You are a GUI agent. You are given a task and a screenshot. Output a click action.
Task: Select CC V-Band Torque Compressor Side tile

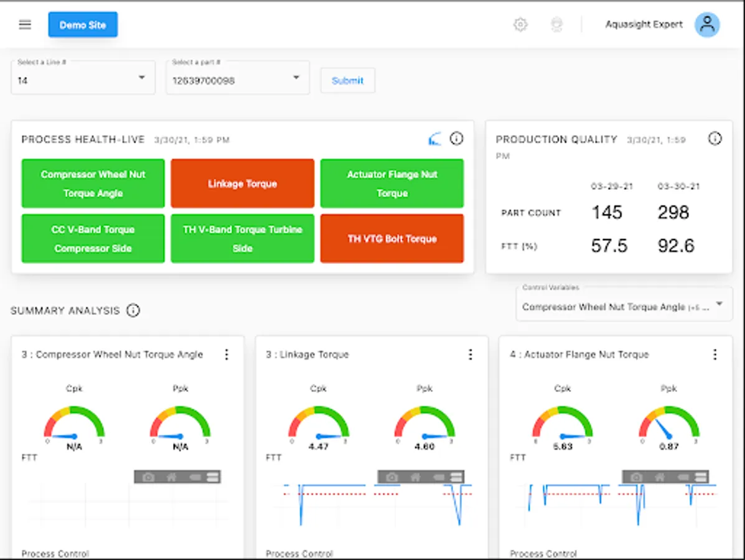[x=93, y=238]
